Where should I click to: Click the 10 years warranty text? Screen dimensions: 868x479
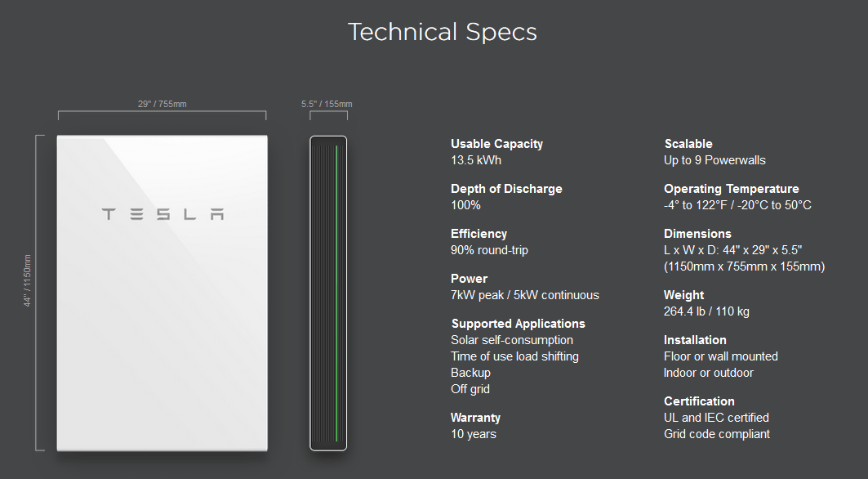pyautogui.click(x=474, y=434)
